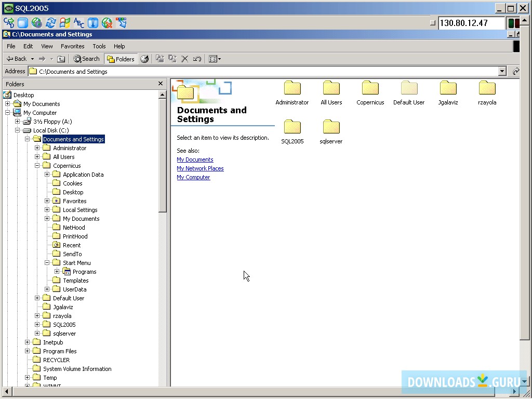Close the Folders pane with the X
This screenshot has height=399, width=532.
[161, 84]
